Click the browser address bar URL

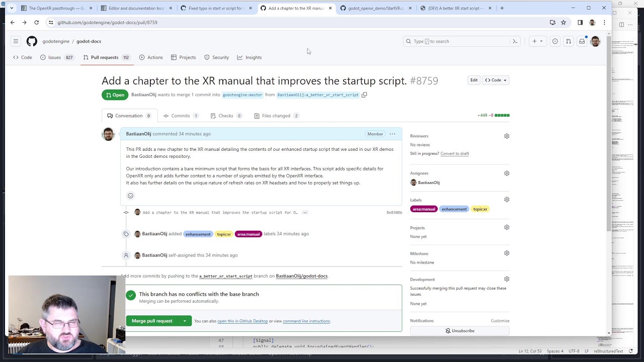tap(107, 22)
